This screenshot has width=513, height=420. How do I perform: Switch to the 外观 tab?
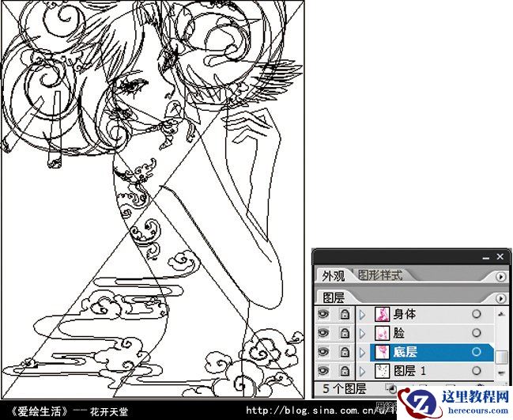pyautogui.click(x=334, y=276)
